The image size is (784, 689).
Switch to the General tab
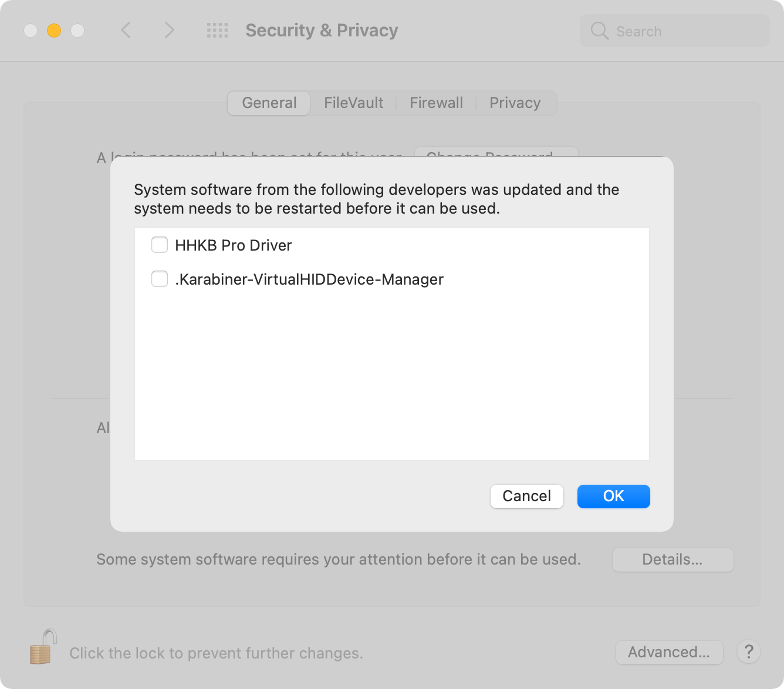pos(269,103)
